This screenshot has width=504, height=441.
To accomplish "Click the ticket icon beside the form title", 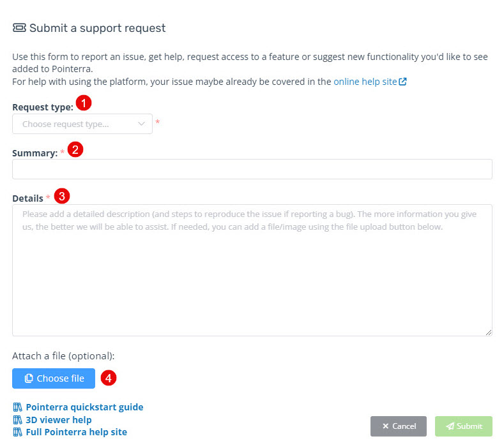I will pyautogui.click(x=19, y=28).
